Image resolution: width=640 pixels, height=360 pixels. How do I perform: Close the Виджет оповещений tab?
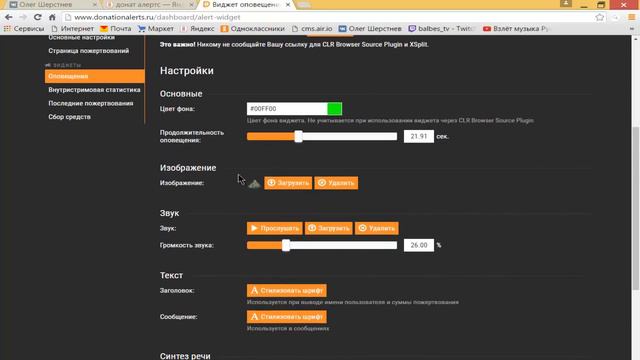tap(288, 5)
